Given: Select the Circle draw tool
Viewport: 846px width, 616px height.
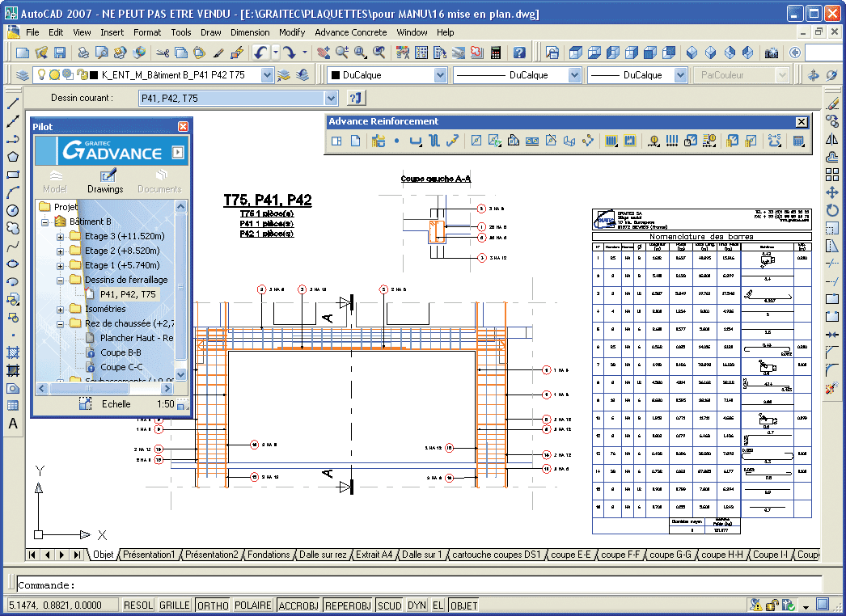Looking at the screenshot, I should tap(13, 210).
